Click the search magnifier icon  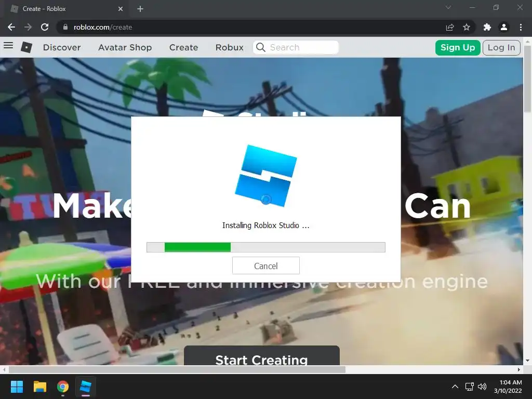pyautogui.click(x=261, y=47)
